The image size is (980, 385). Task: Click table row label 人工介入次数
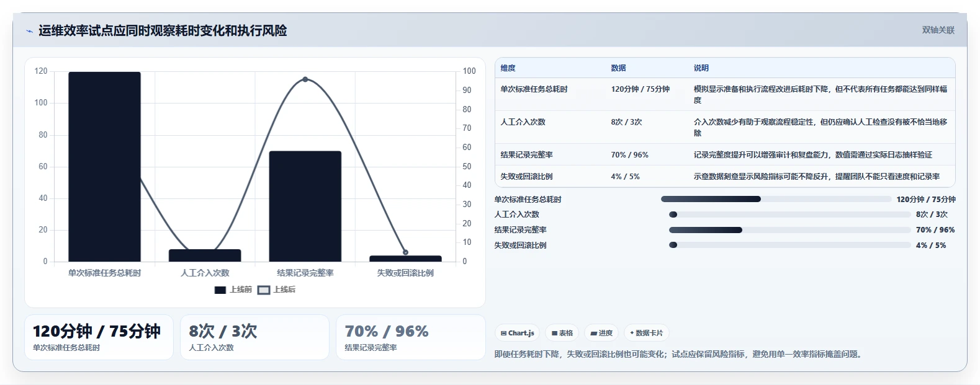pos(523,122)
